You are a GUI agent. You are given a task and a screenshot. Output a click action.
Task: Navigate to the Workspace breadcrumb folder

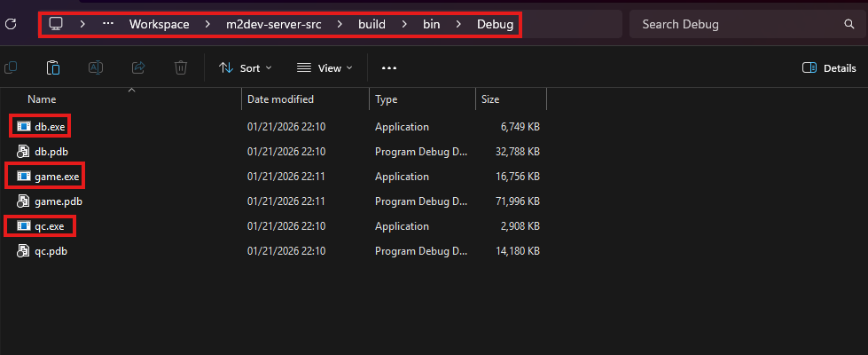click(159, 24)
